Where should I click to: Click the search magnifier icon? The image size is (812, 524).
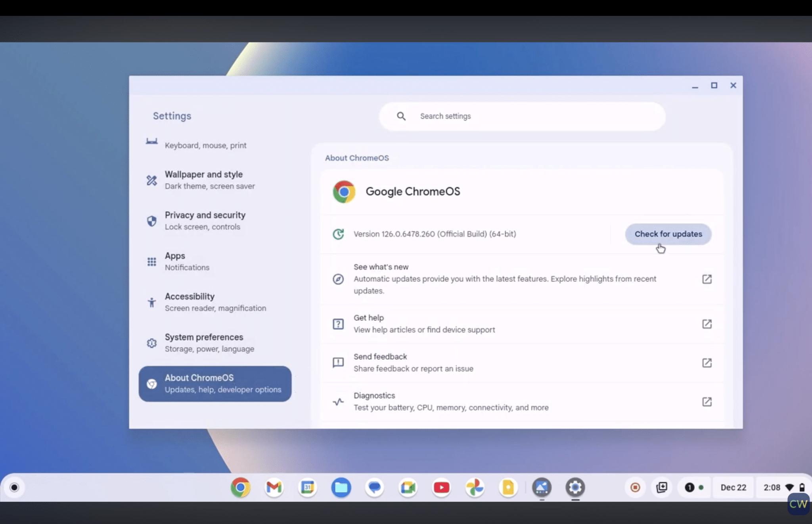401,116
